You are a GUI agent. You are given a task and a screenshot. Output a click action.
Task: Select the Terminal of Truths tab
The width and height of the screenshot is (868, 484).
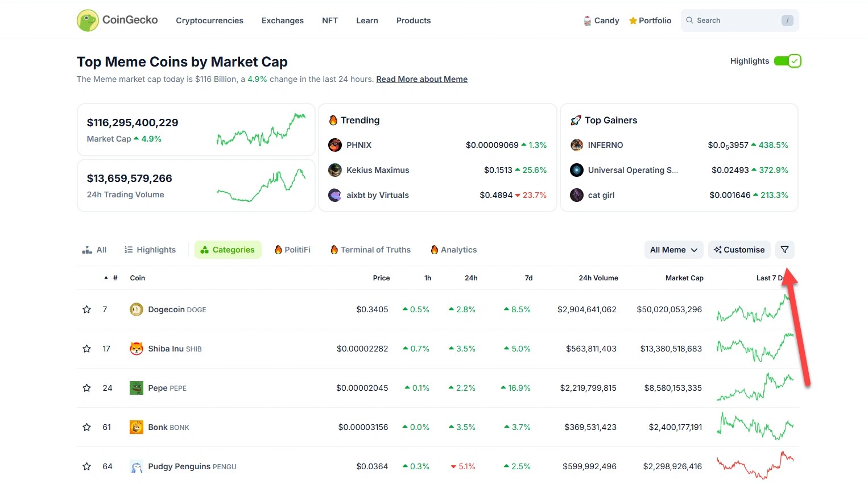click(x=370, y=250)
